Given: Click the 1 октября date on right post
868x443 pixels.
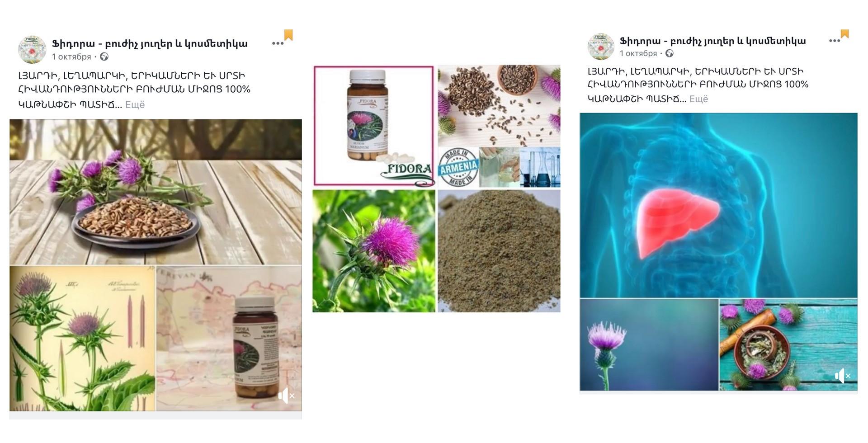Looking at the screenshot, I should click(638, 53).
